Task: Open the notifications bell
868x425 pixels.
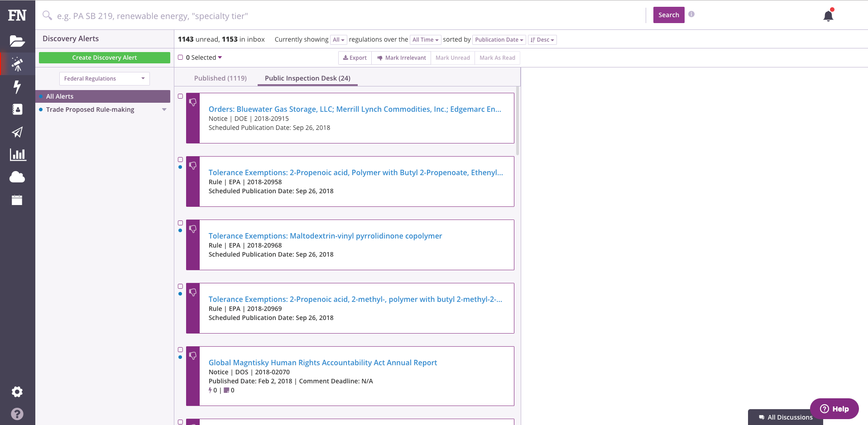Action: click(828, 15)
